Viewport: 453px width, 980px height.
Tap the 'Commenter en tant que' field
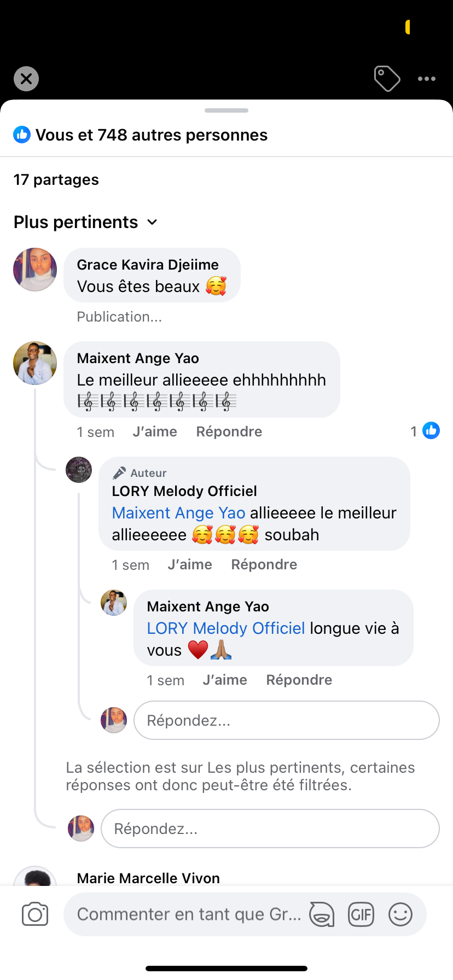coord(189,914)
